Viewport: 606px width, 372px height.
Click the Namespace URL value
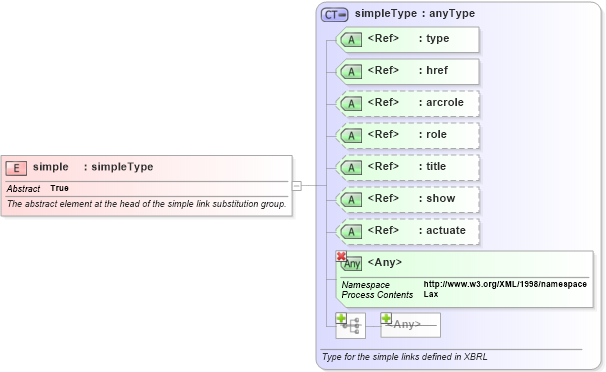pyautogui.click(x=505, y=284)
